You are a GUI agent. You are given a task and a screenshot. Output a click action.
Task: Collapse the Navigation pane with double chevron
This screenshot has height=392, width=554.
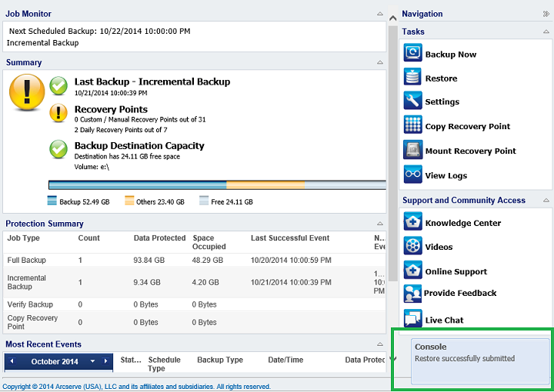[546, 14]
